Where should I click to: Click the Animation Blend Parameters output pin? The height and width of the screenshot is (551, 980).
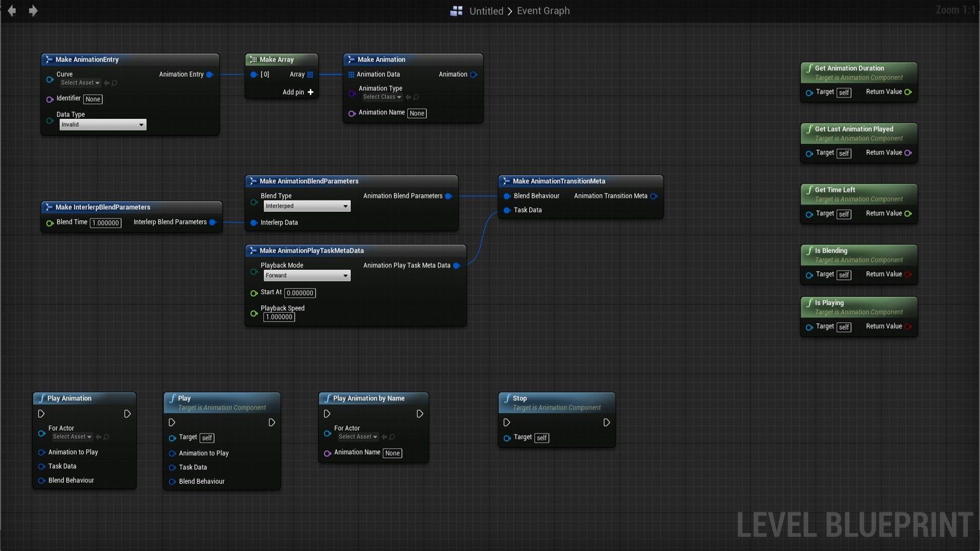pos(450,196)
